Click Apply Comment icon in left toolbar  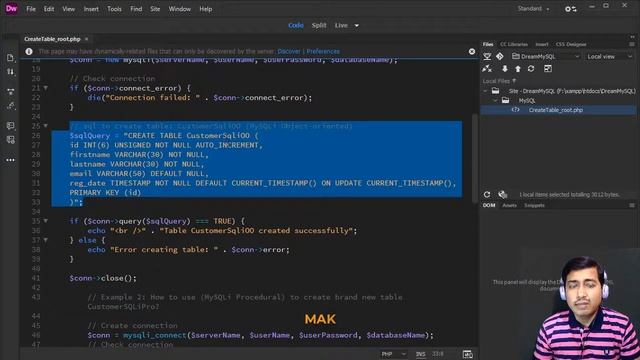(x=10, y=126)
